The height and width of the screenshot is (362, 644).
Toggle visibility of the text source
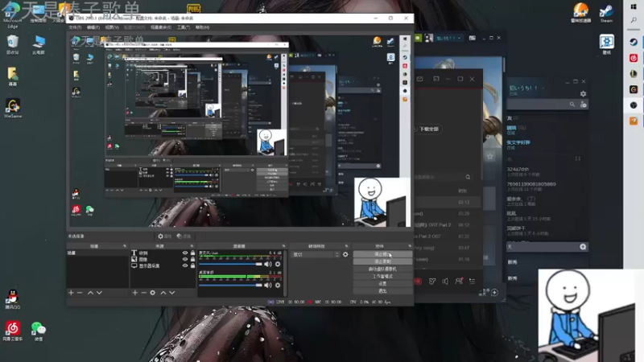point(185,253)
